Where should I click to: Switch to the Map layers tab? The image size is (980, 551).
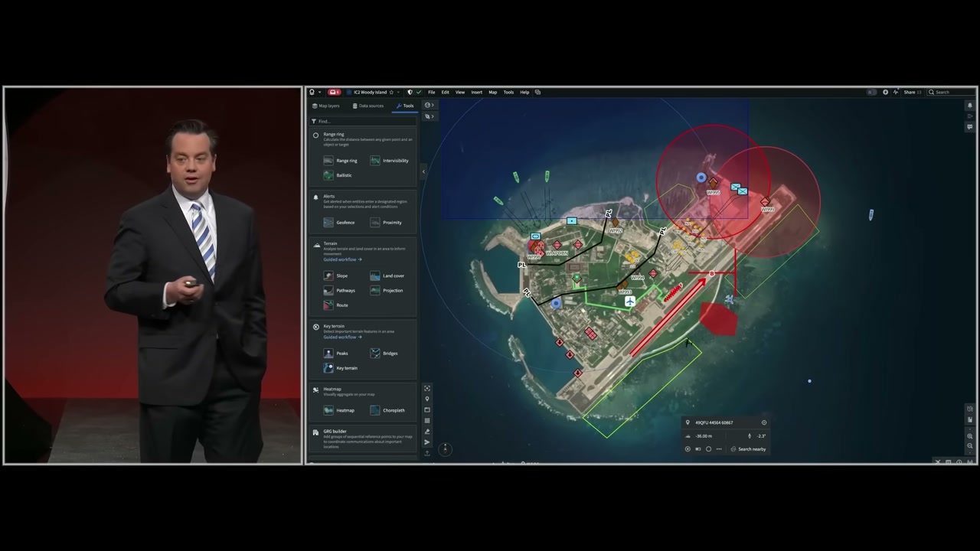(x=328, y=106)
